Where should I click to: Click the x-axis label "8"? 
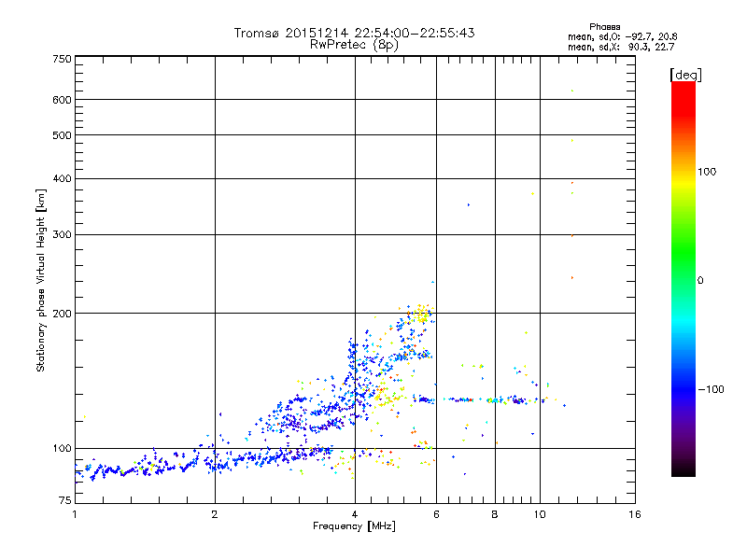pyautogui.click(x=495, y=514)
